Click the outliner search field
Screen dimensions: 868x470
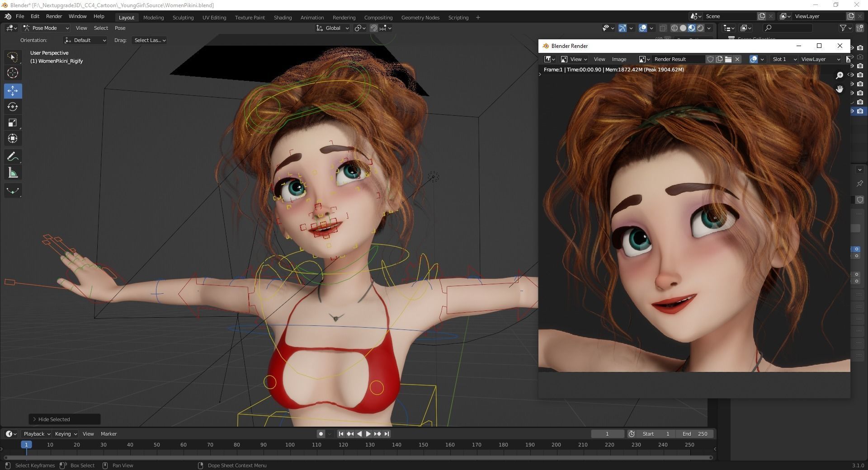(x=787, y=28)
